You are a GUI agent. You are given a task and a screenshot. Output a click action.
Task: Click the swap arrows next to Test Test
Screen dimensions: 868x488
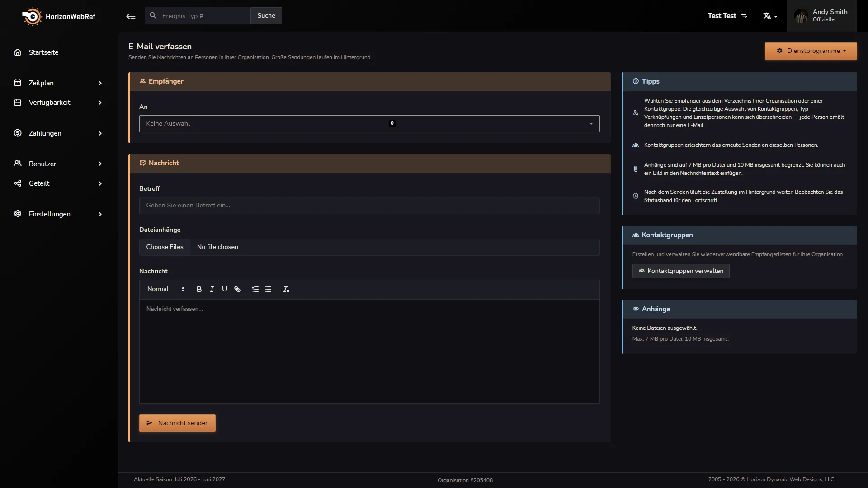744,16
